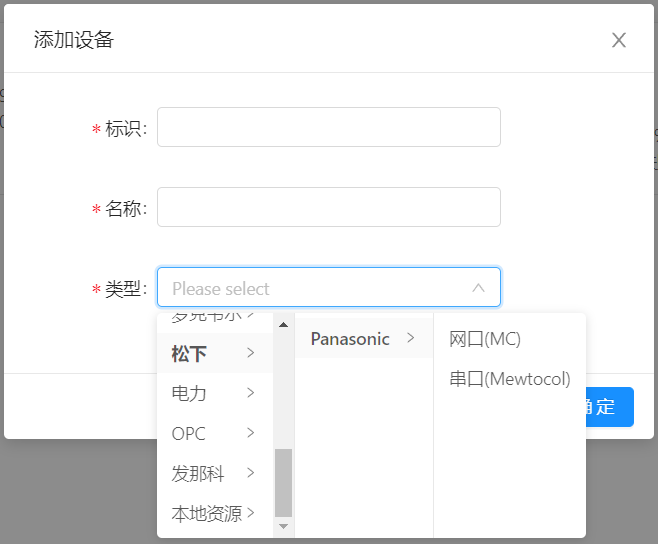Close the 添加设备 dialog with X
This screenshot has width=658, height=544.
(x=619, y=40)
